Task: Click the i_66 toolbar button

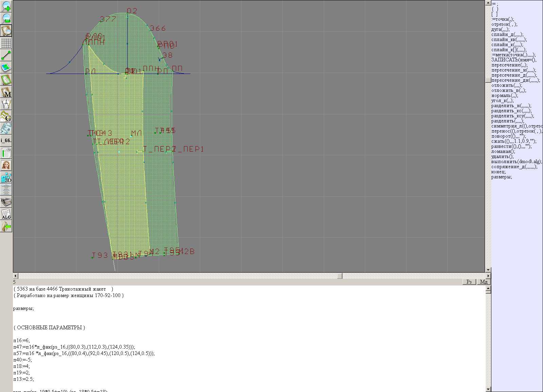Action: pos(6,140)
